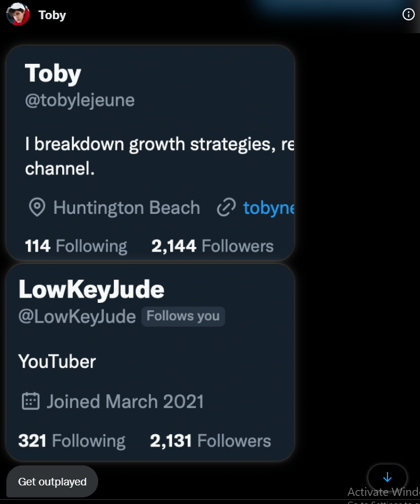Image resolution: width=420 pixels, height=504 pixels.
Task: Click Toby's profile avatar in header
Action: 18,14
